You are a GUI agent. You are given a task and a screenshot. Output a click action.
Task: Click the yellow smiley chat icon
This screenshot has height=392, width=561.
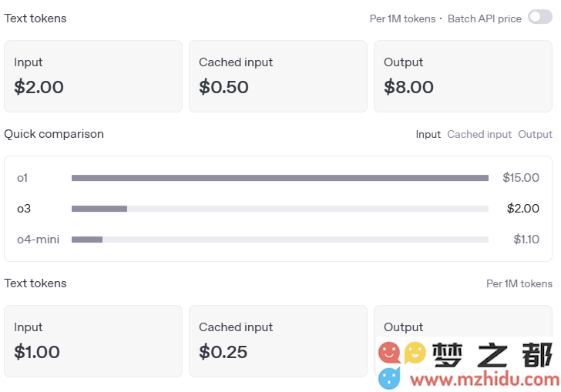click(415, 353)
